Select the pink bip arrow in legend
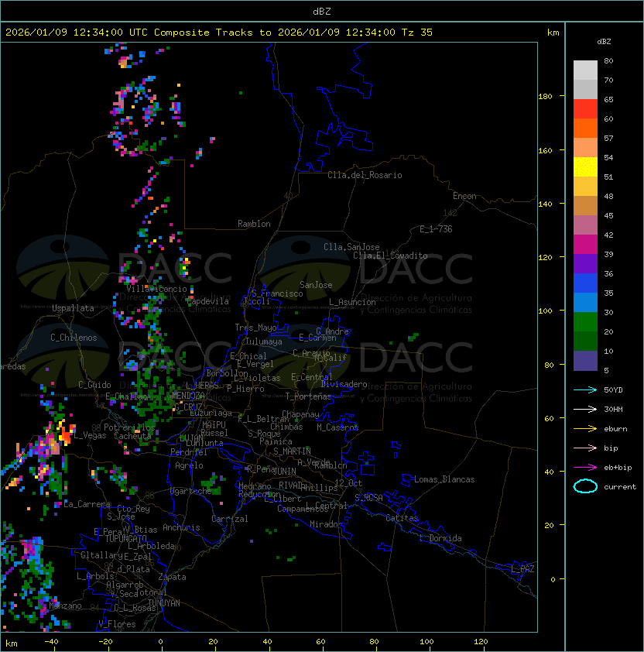 pyautogui.click(x=585, y=448)
